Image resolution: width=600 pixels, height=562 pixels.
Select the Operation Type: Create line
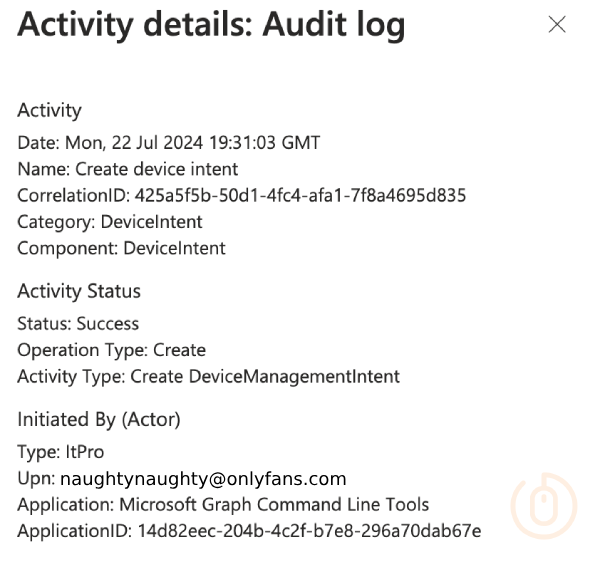tap(111, 350)
